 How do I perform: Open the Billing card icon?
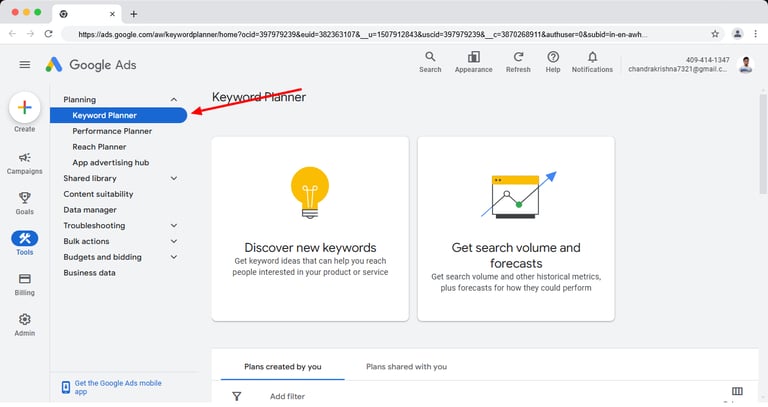25,279
